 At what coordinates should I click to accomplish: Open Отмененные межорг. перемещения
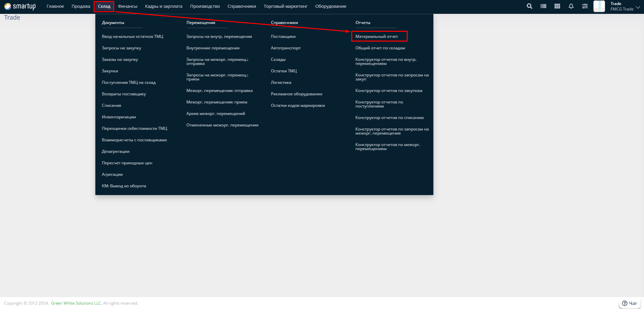[x=222, y=125]
